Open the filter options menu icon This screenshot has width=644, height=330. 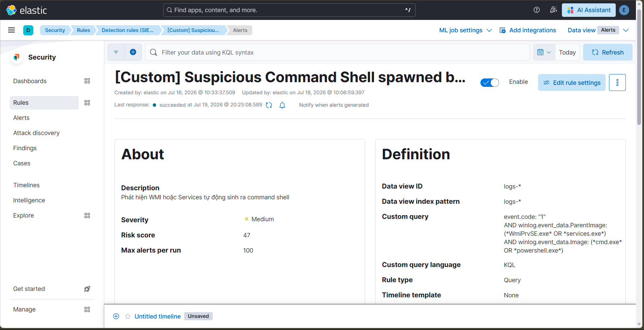click(x=116, y=52)
